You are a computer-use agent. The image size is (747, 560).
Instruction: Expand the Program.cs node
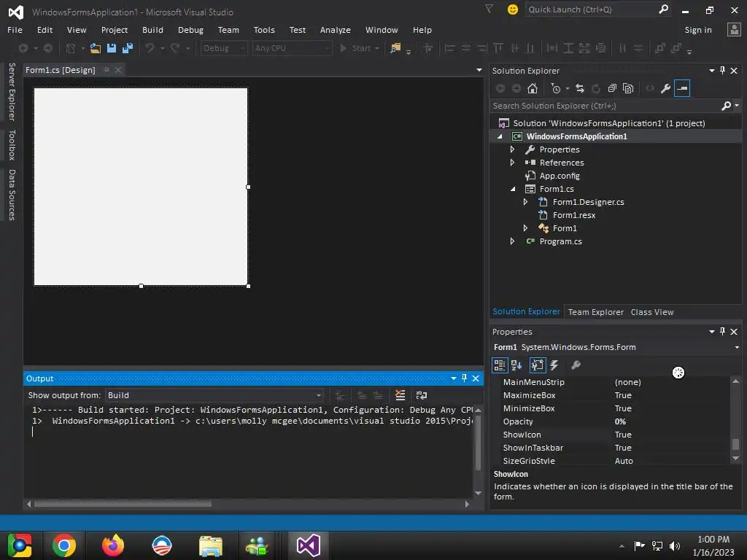pyautogui.click(x=512, y=241)
